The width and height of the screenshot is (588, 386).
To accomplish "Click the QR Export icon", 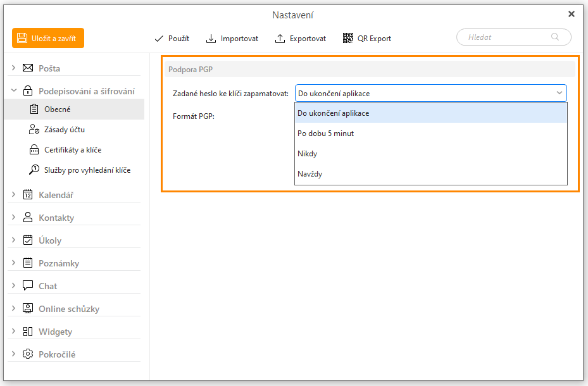I will pos(348,39).
